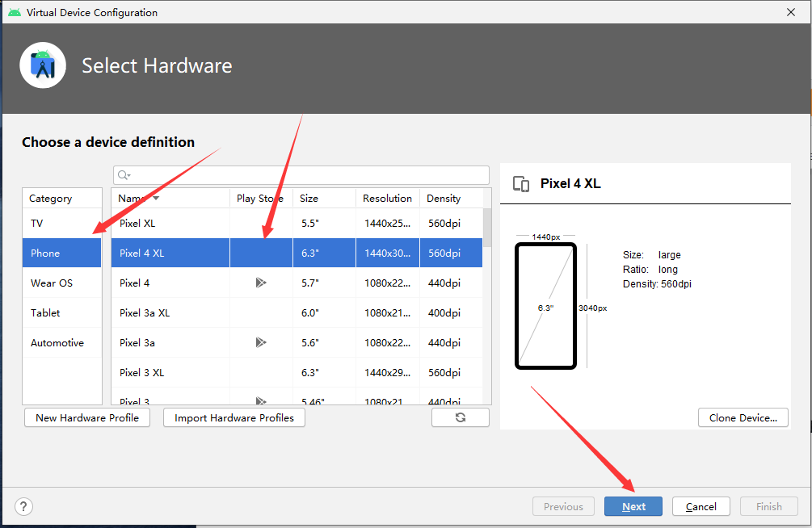812x528 pixels.
Task: Click the Cancel button
Action: (701, 506)
